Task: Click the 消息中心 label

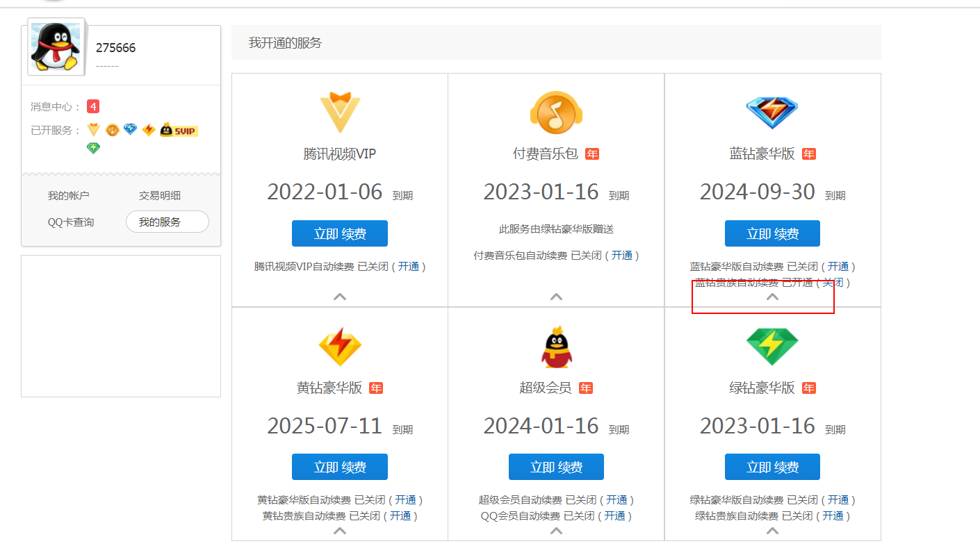Action: [56, 107]
